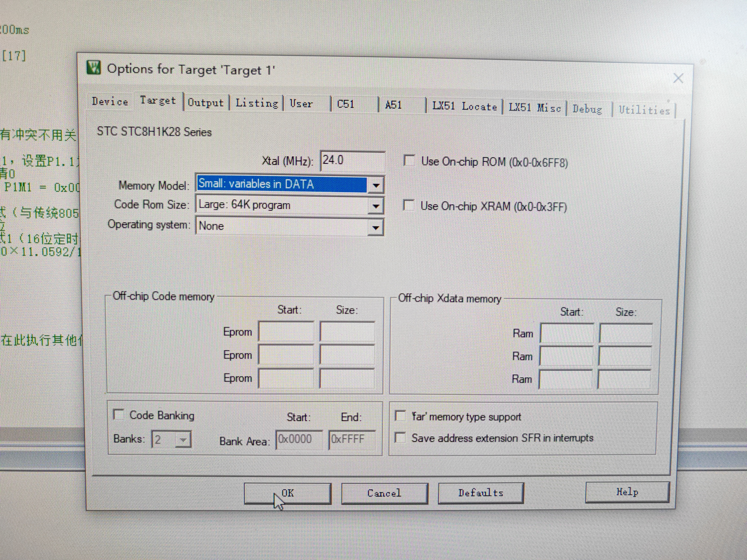The height and width of the screenshot is (560, 747).
Task: Click third Ram Start field
Action: click(x=566, y=379)
